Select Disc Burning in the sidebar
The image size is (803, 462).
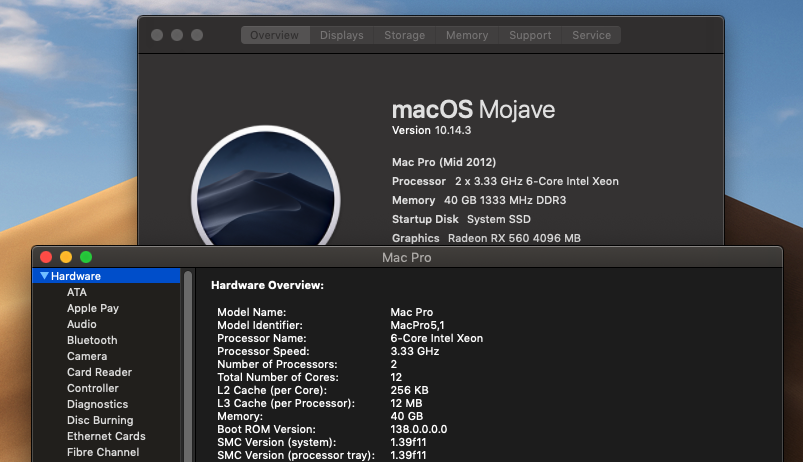click(100, 420)
